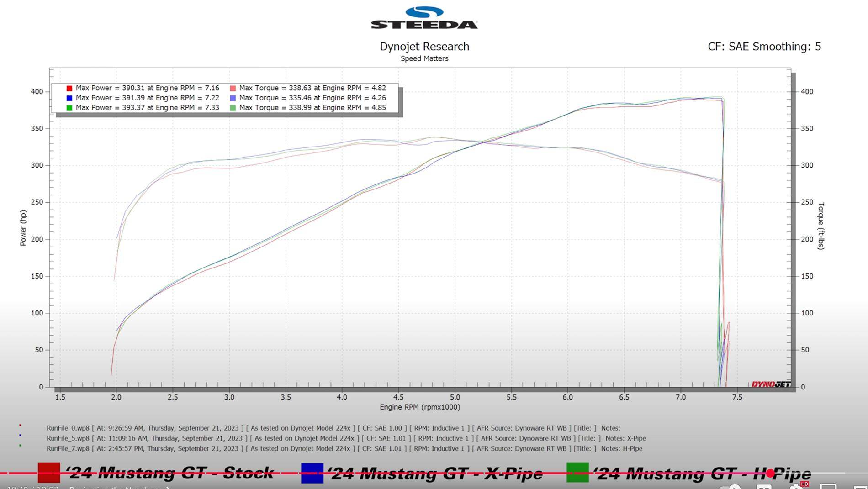Click the 1.5 tick on RPM axis
The image size is (868, 489).
coord(60,397)
